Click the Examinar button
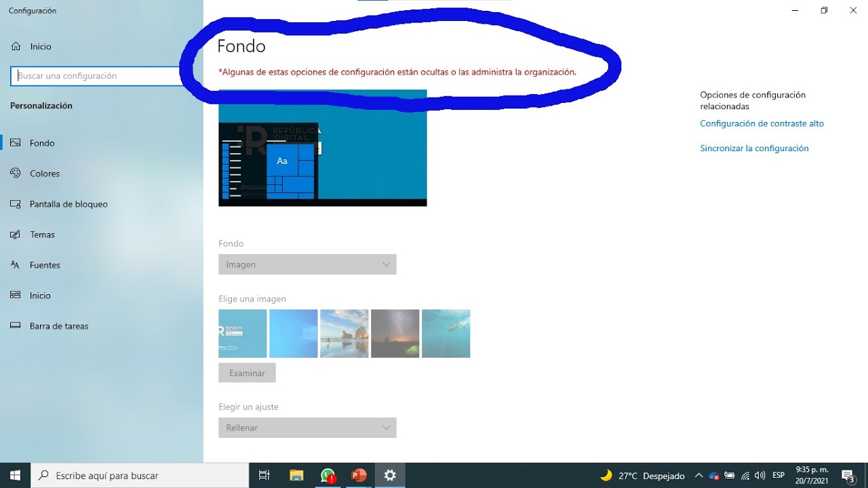 [247, 373]
